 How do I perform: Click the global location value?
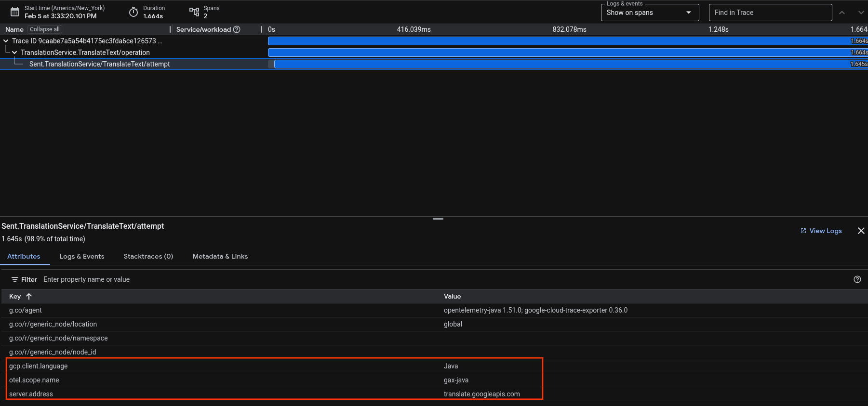453,324
